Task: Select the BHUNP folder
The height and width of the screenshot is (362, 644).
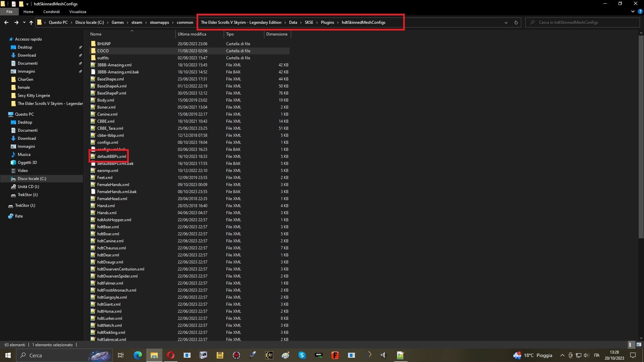Action: click(x=104, y=44)
